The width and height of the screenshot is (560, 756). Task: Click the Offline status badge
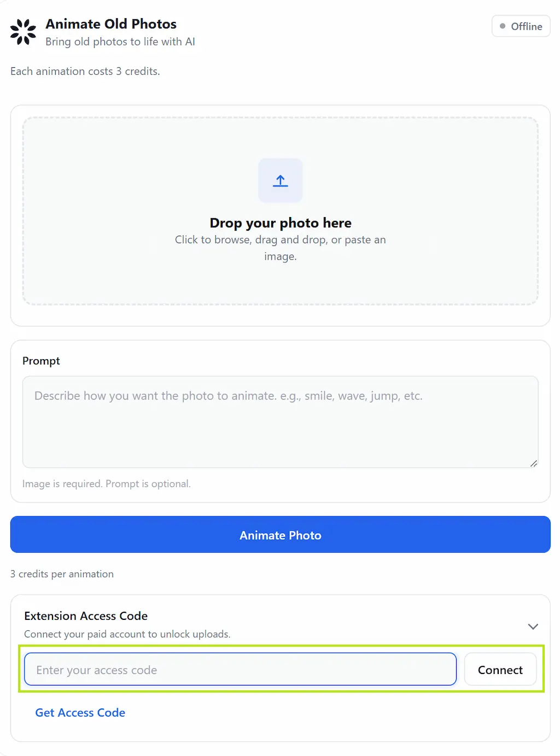521,26
